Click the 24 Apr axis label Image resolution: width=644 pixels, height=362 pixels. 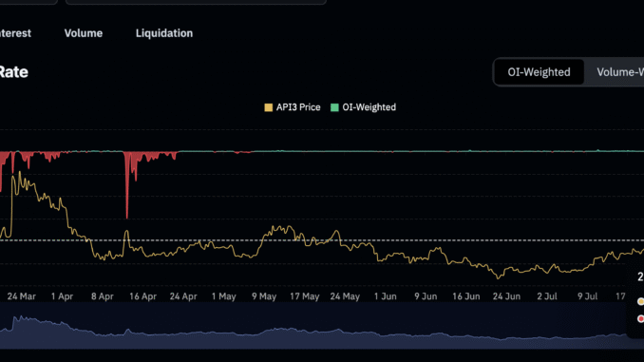(183, 296)
